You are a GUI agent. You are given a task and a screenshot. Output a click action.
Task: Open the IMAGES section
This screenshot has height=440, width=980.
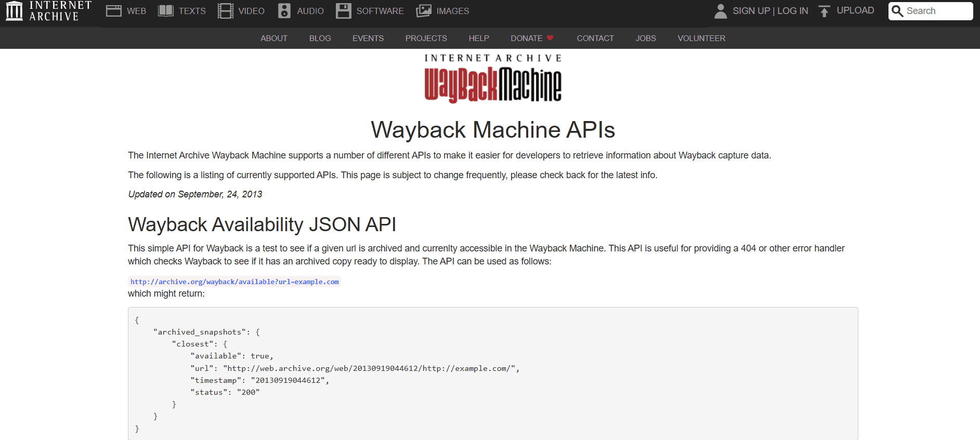coord(453,11)
